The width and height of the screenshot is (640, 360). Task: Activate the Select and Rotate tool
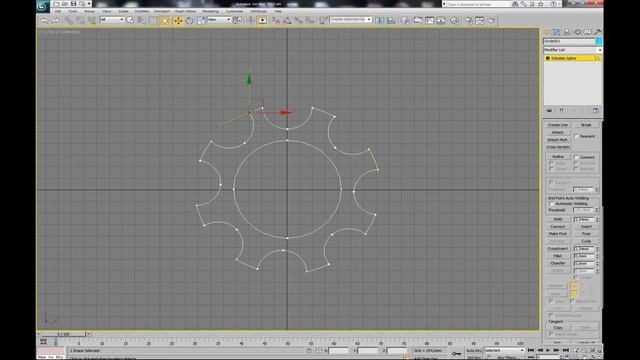[189, 20]
